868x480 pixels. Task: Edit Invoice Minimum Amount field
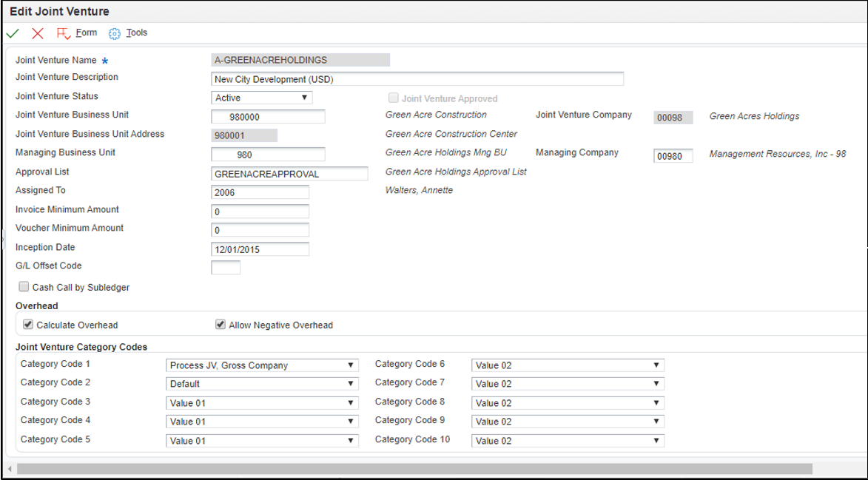[260, 212]
